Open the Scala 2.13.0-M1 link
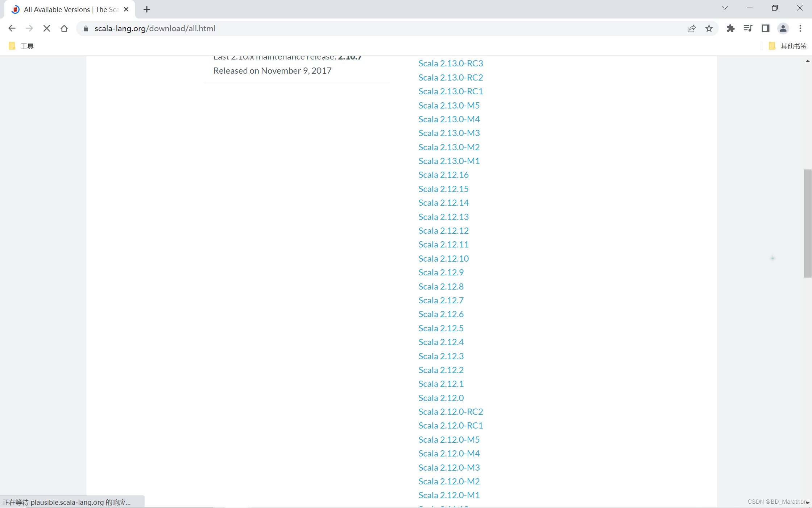 pos(449,161)
